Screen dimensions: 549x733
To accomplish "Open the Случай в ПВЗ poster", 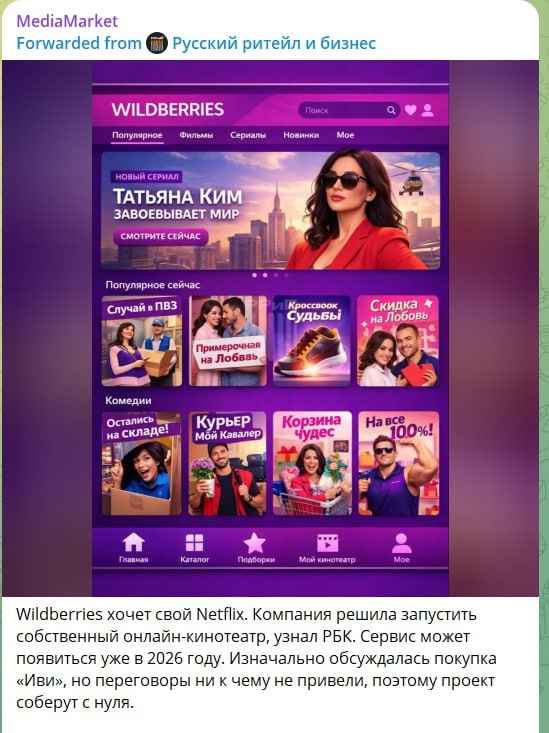I will [142, 341].
